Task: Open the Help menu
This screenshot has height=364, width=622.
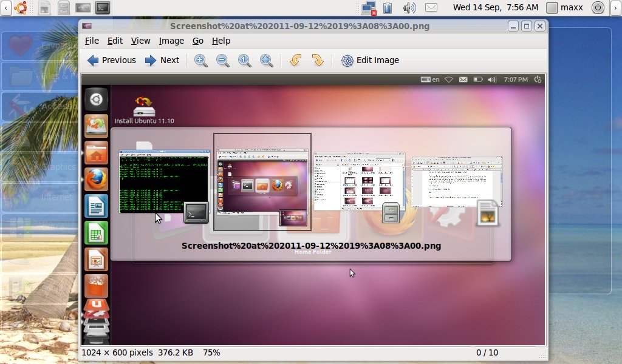Action: pos(221,41)
